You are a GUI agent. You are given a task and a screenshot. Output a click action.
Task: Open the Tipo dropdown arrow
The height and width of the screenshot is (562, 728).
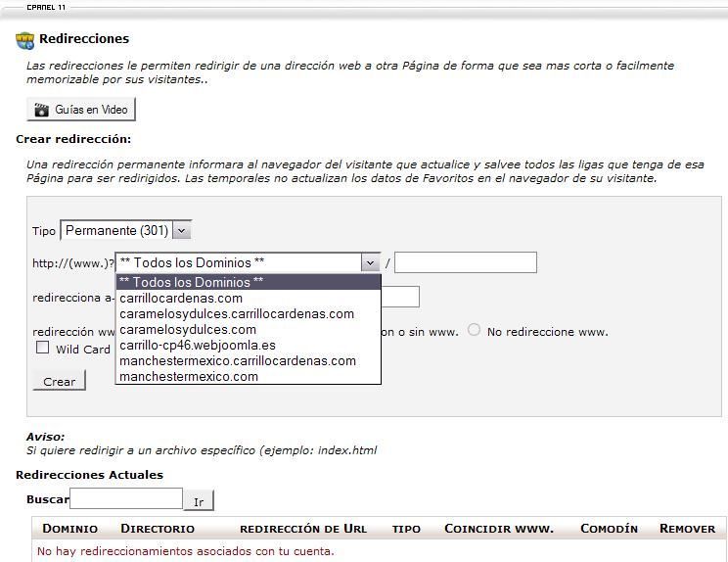182,230
